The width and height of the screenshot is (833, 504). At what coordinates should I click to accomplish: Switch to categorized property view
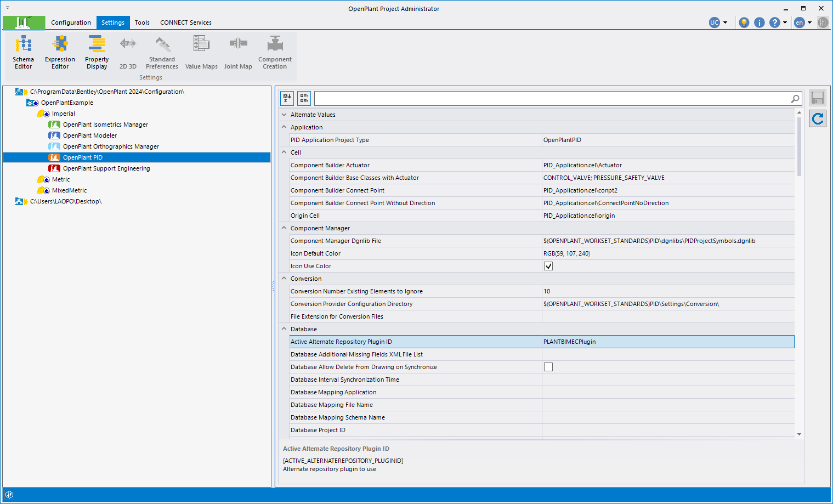pos(304,98)
